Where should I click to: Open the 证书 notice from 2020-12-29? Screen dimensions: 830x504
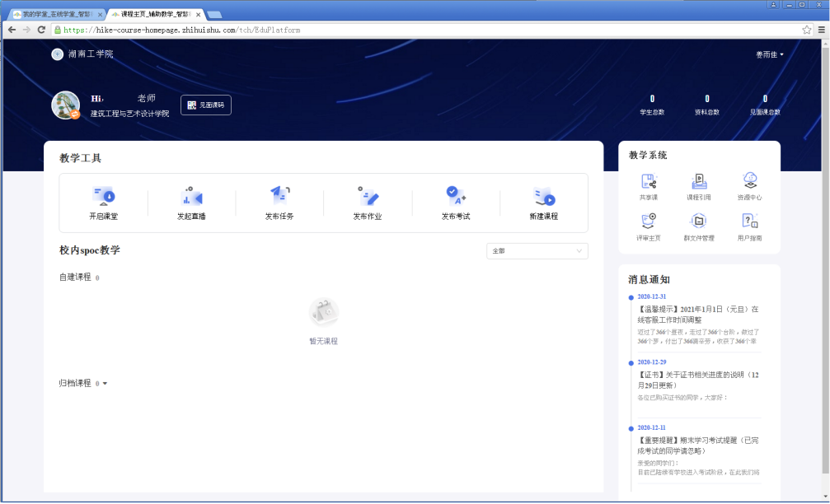click(697, 379)
